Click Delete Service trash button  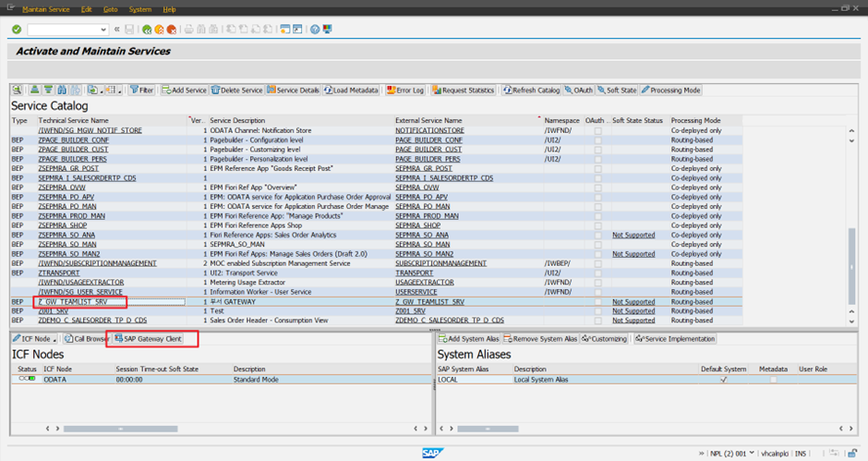(237, 90)
